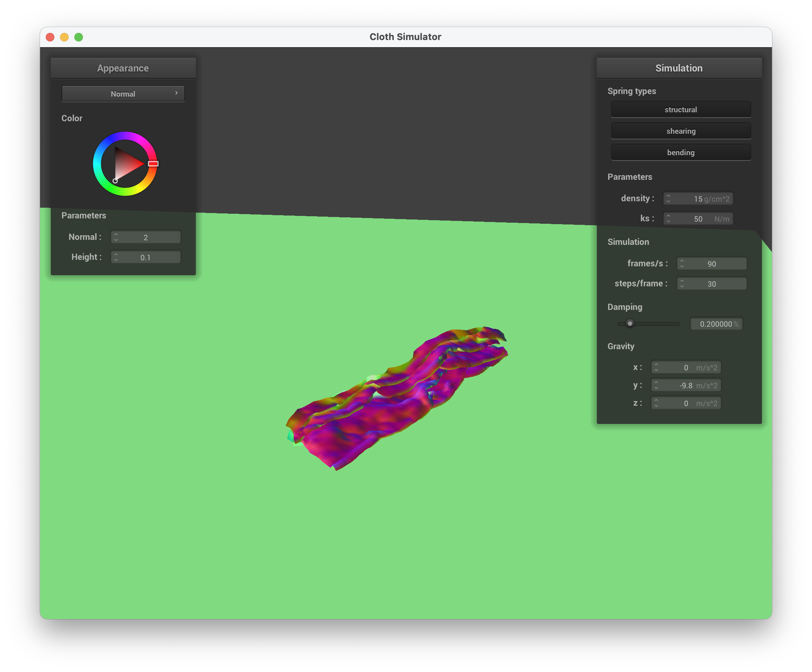Screen dimensions: 812x672
Task: Click the Height parameter spinner arrows
Action: click(115, 257)
